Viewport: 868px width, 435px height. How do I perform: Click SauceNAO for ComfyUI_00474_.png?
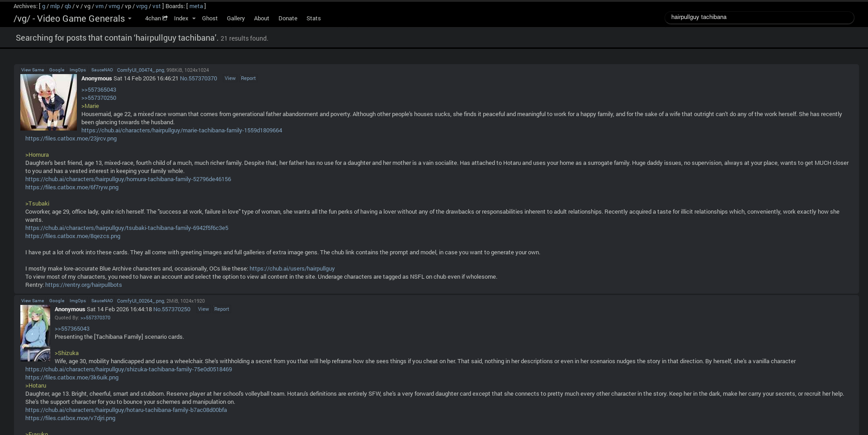pos(102,70)
